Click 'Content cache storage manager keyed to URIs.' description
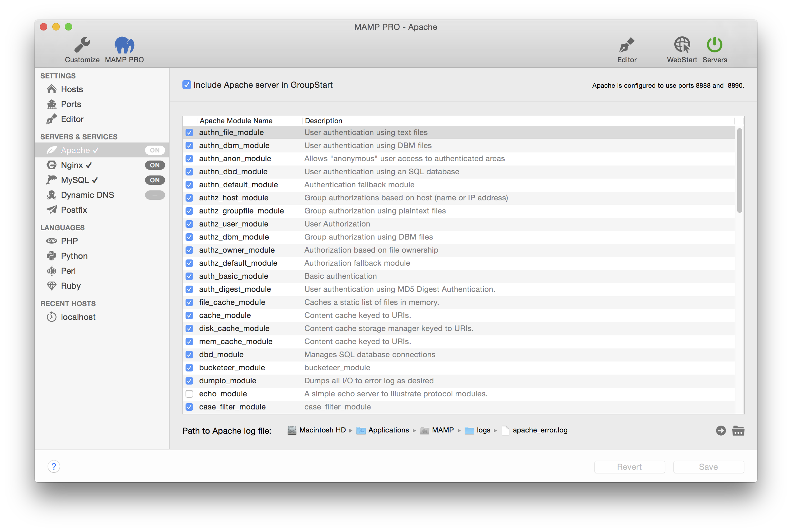The height and width of the screenshot is (532, 792). 389,329
